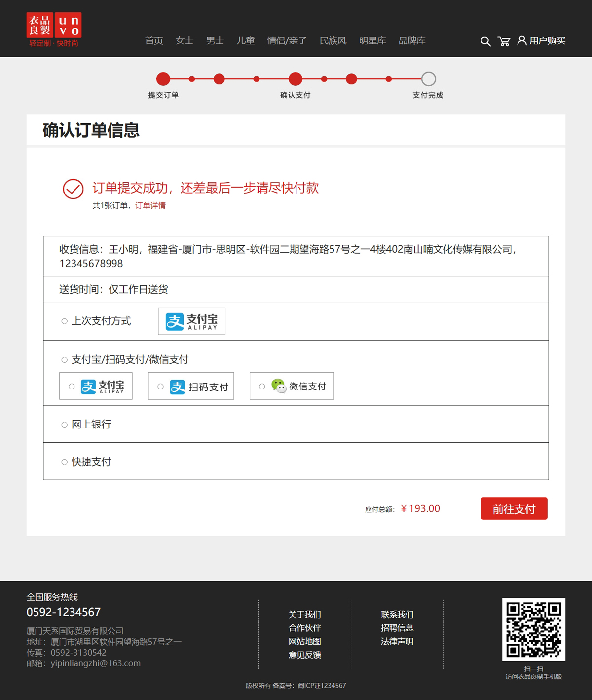This screenshot has width=592, height=700.
Task: Select the 上次支付方式 radio button
Action: tap(64, 321)
